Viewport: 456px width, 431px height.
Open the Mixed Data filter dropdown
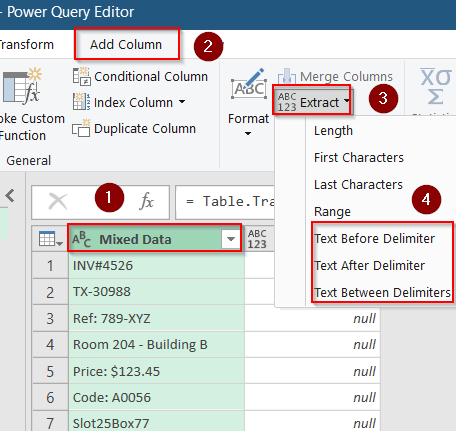click(231, 239)
